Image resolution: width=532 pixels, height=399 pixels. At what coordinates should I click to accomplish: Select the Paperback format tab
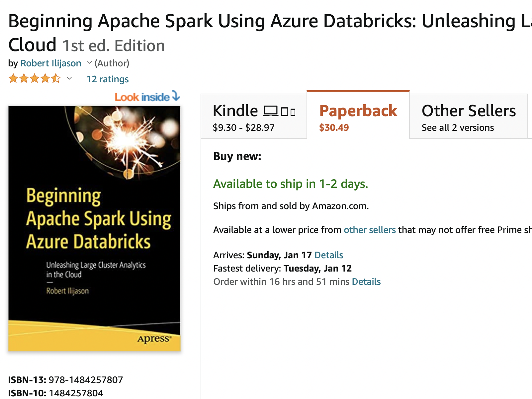[358, 116]
